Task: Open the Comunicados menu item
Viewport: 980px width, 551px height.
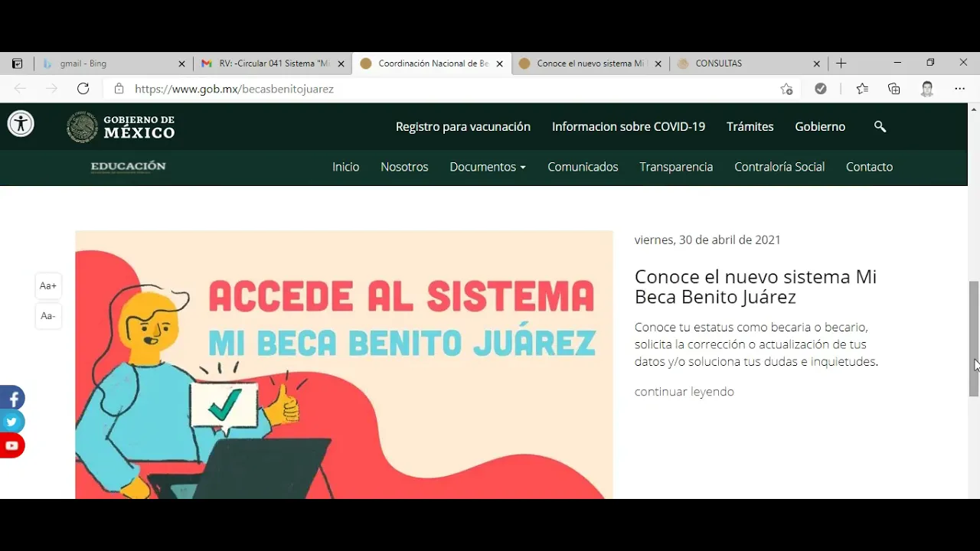Action: pos(583,167)
